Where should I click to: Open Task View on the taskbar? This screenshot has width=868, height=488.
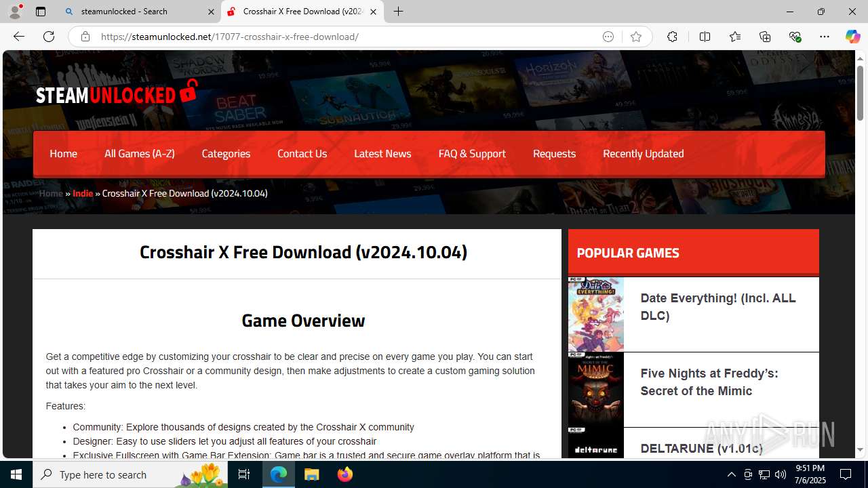[244, 474]
